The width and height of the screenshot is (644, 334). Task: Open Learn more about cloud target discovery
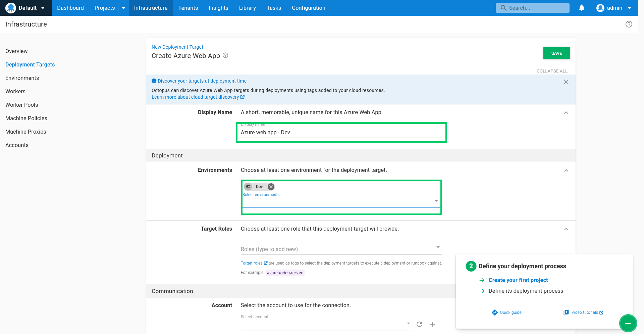tap(198, 97)
